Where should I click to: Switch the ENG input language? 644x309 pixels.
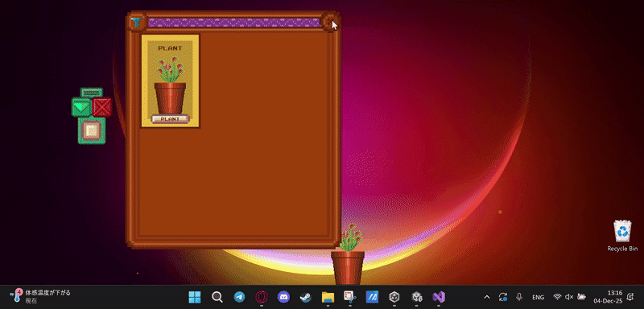(538, 297)
